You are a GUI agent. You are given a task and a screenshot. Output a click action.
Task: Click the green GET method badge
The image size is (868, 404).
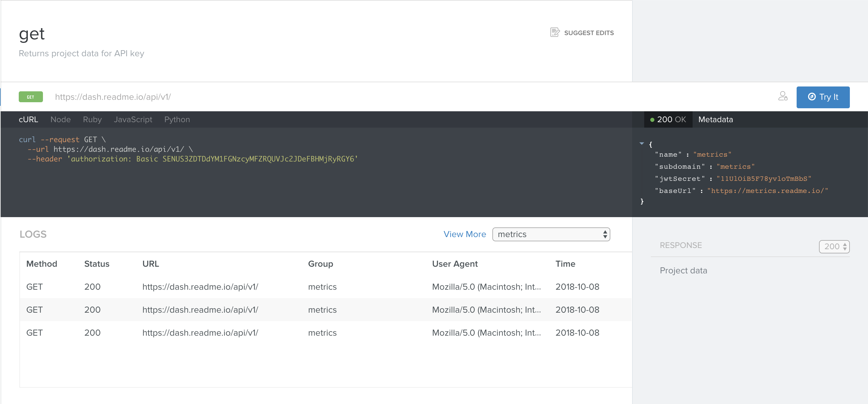31,97
